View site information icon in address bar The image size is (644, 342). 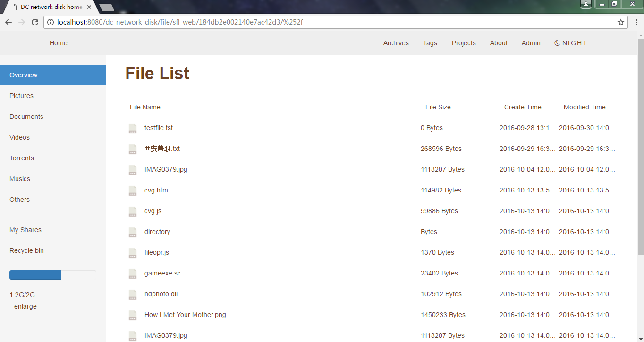point(50,22)
